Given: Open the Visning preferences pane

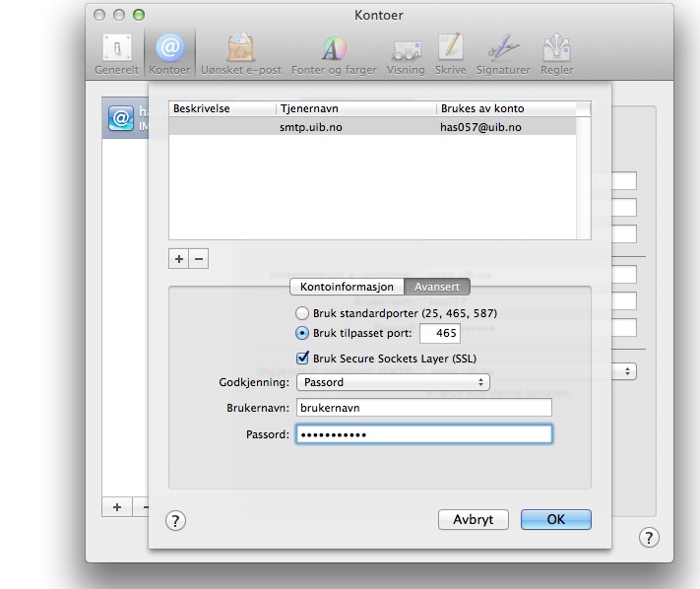Looking at the screenshot, I should pyautogui.click(x=405, y=53).
